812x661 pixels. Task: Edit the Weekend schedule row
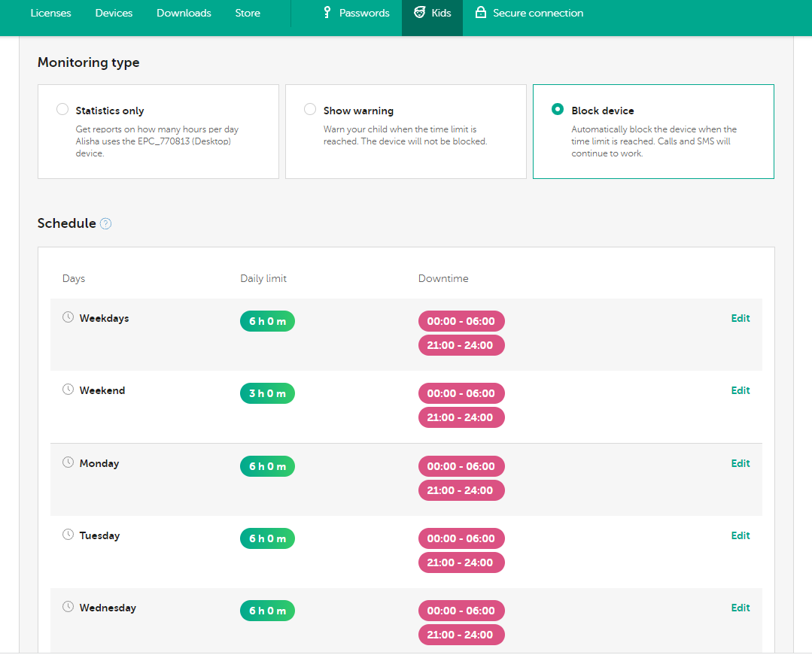point(741,390)
